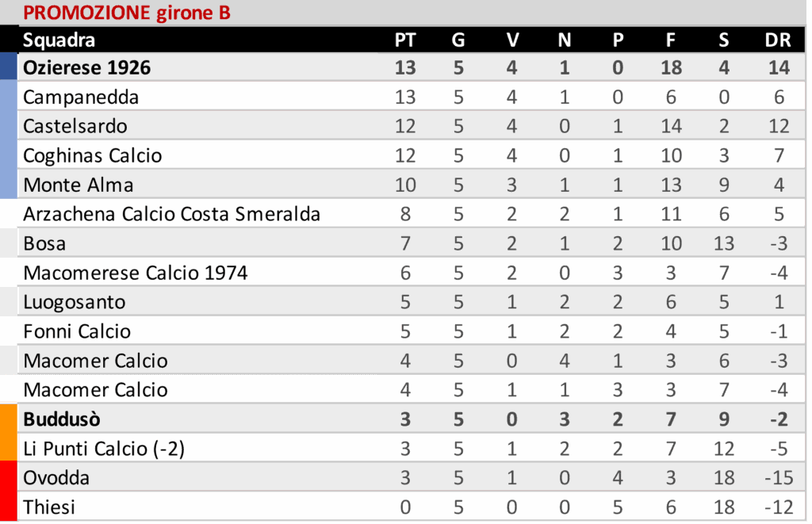Select the Castelsardo team name
This screenshot has width=812, height=524.
click(x=75, y=126)
